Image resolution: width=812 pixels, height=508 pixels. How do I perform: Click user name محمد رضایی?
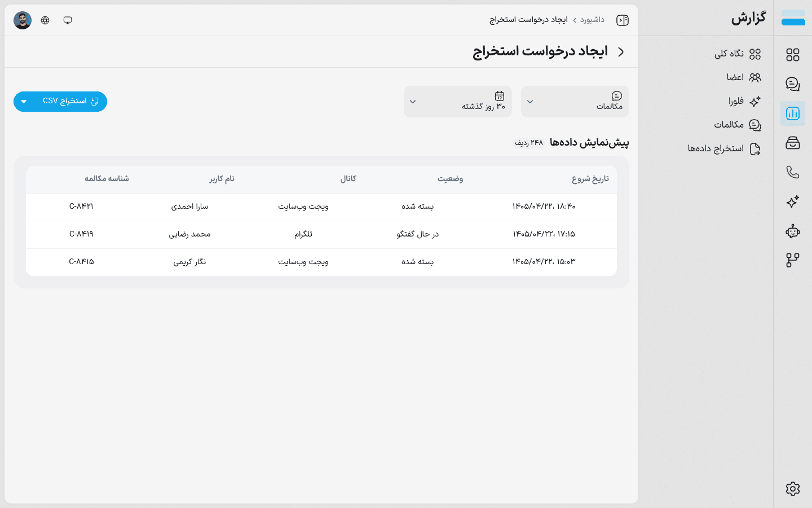189,234
